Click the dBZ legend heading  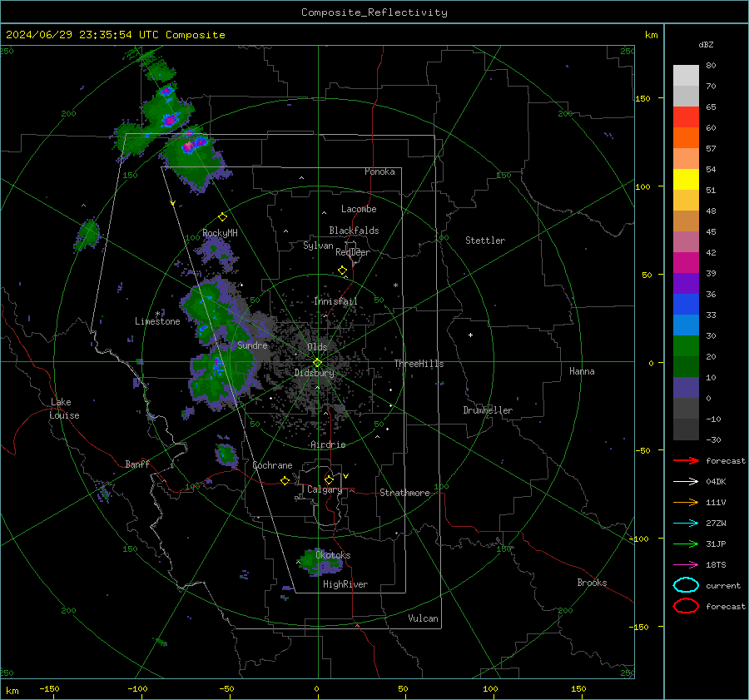(x=706, y=45)
